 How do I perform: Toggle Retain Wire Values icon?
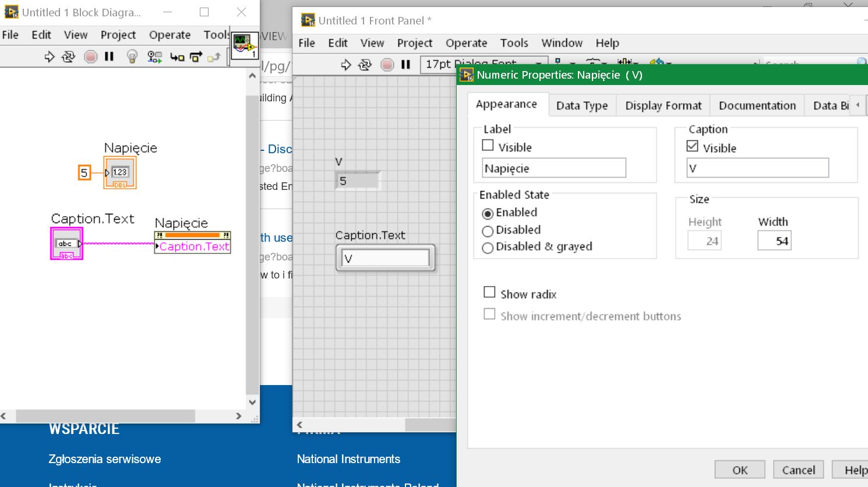tap(154, 57)
